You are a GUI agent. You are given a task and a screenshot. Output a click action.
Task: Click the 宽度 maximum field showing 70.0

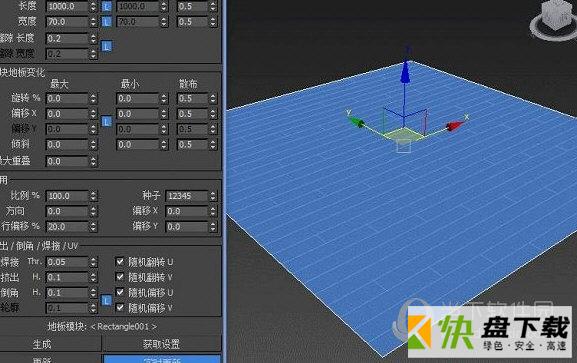pos(67,22)
